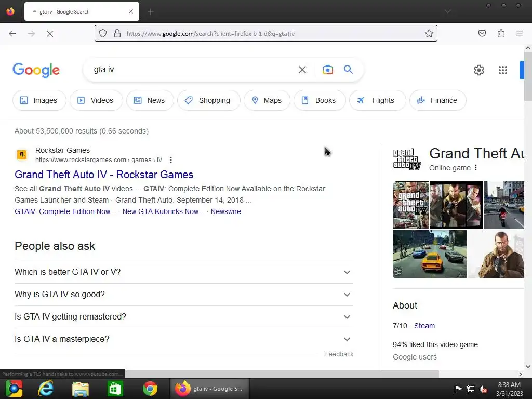Click the GTA IV logo in knowledge panel
Screen dimensions: 532x399
407,159
